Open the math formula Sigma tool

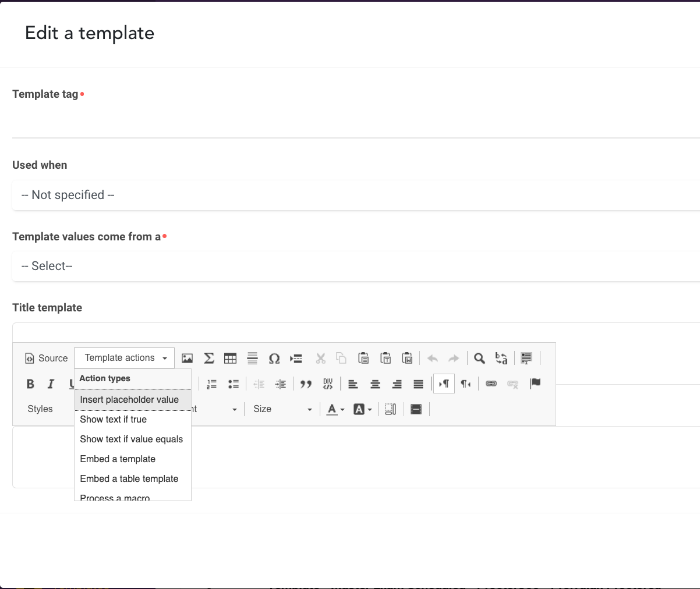tap(209, 358)
